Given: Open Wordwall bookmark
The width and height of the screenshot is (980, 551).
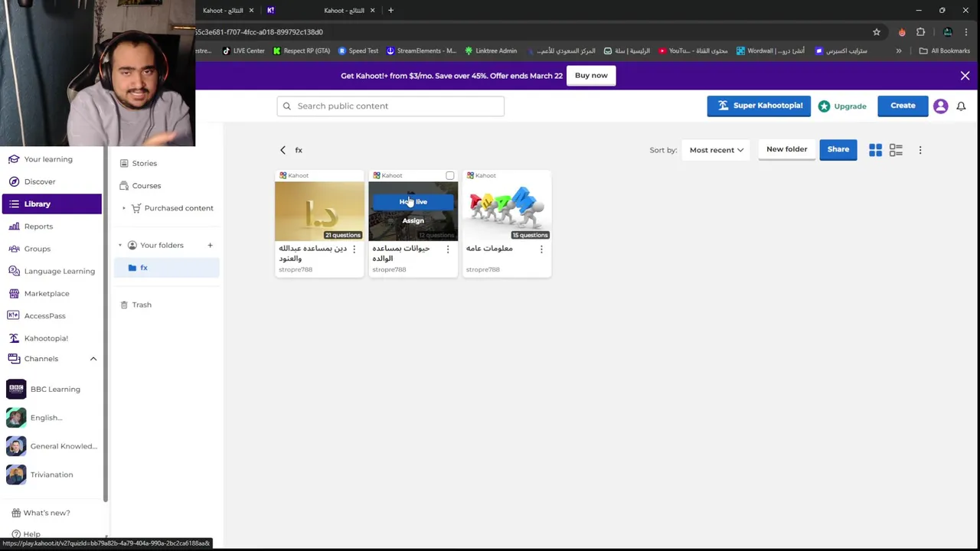Looking at the screenshot, I should [770, 51].
